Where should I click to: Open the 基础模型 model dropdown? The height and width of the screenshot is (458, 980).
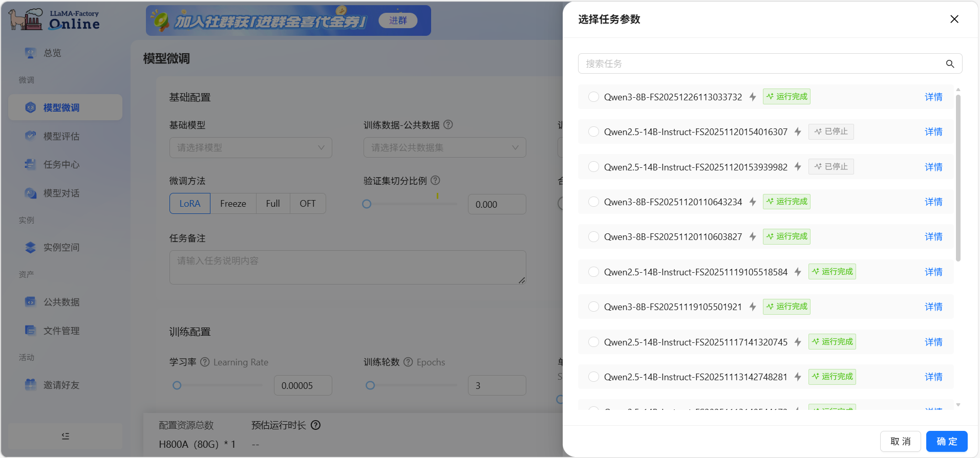(x=251, y=147)
